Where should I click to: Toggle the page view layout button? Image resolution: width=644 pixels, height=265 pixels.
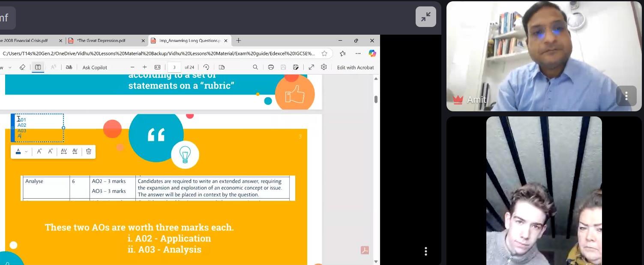click(x=222, y=67)
